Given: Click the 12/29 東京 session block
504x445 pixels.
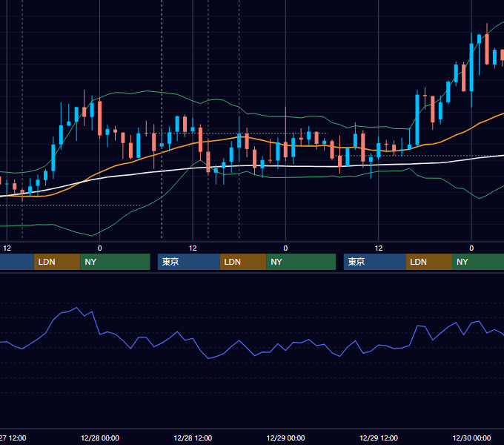Looking at the screenshot, I should (375, 262).
